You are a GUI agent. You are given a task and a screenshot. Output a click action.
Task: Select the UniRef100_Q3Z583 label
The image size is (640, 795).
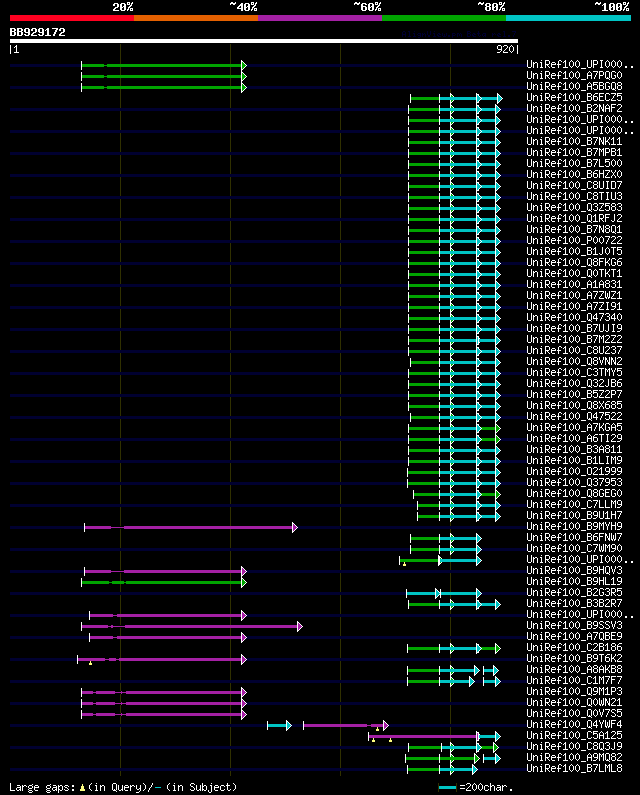(x=574, y=207)
